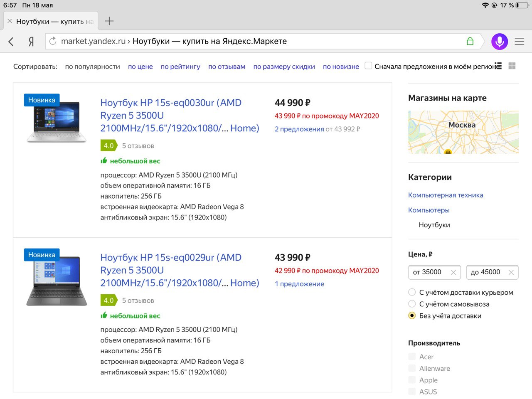Viewport: 532px width, 399px height.
Task: Click the '44 990 ₽' price
Action: point(293,103)
